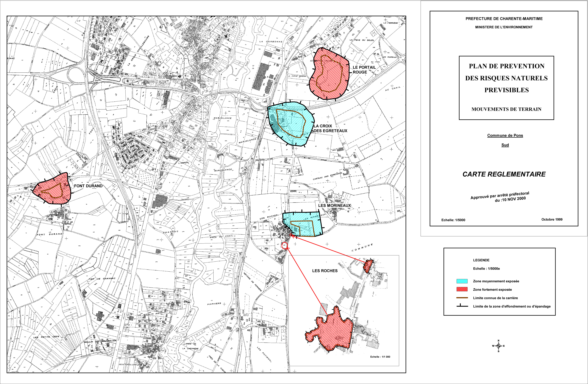Click the 'LA CORBONNE' place name
This screenshot has height=384, width=588.
[x=271, y=42]
